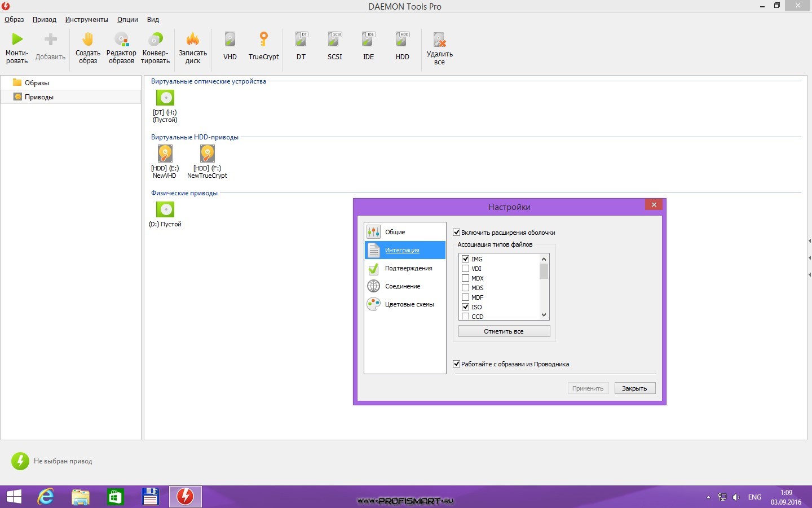This screenshot has width=812, height=508.
Task: Open the Windows Start button
Action: [14, 497]
